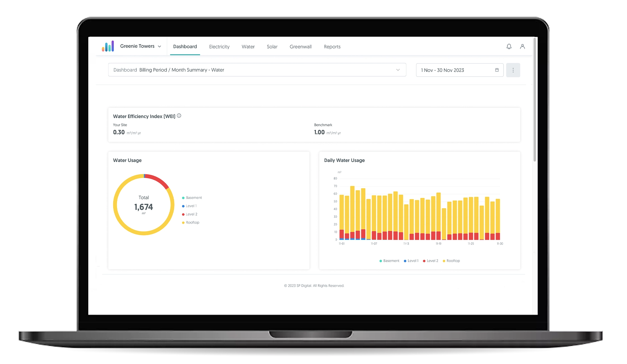Image resolution: width=627 pixels, height=364 pixels.
Task: Select the Reports tab
Action: tap(332, 46)
